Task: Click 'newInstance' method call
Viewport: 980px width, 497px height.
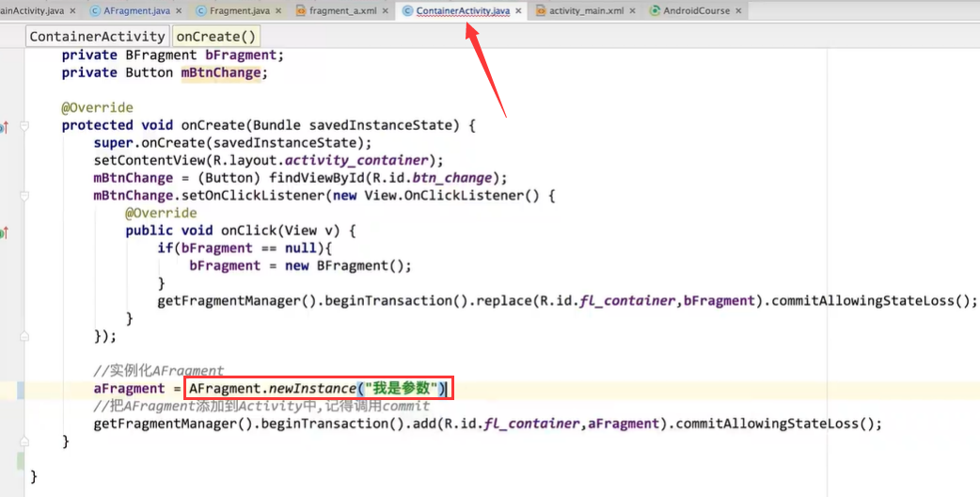Action: [312, 389]
